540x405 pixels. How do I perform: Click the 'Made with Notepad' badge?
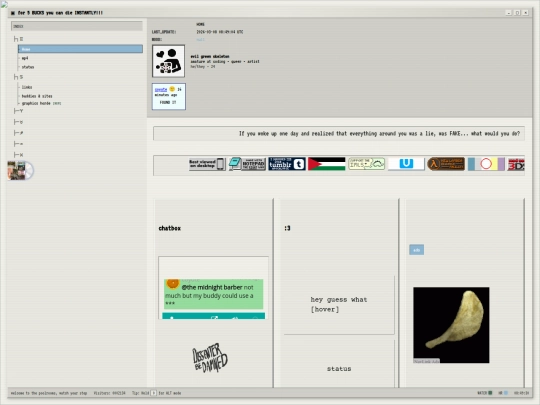coord(247,164)
